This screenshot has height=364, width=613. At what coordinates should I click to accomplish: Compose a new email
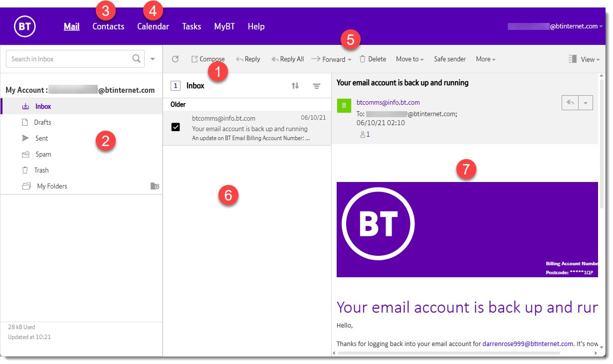[x=208, y=59]
